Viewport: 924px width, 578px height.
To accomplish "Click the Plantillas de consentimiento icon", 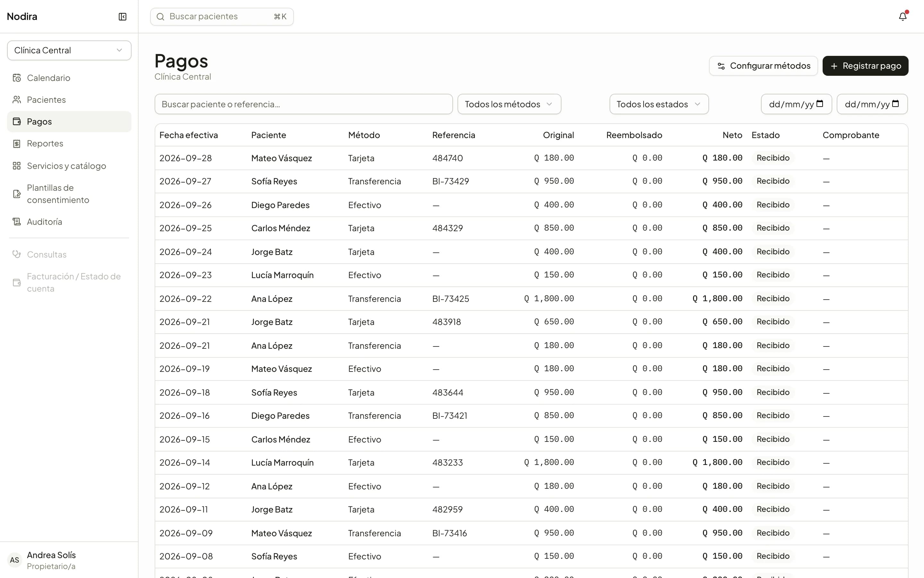I will click(x=17, y=194).
